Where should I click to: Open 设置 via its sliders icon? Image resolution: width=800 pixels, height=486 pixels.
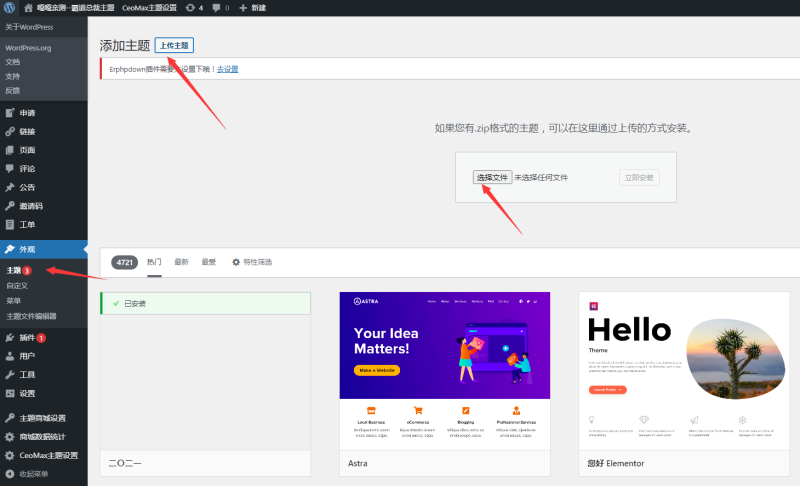point(10,393)
